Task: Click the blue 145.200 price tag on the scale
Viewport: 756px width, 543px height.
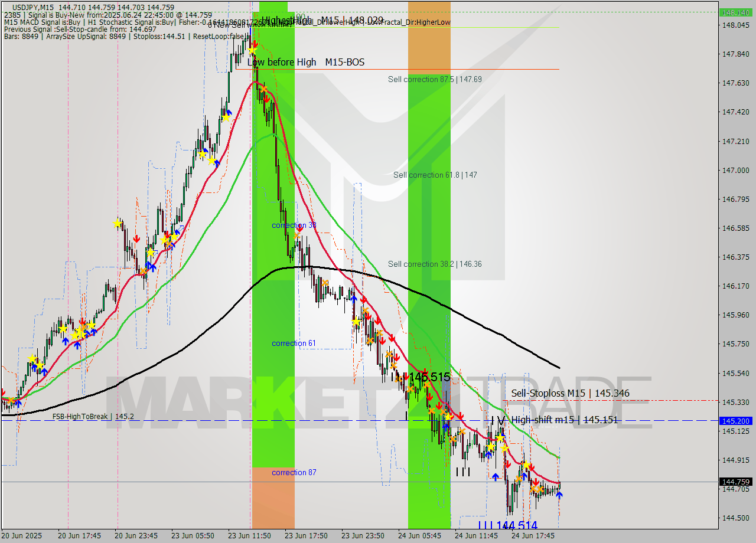Action: (736, 421)
